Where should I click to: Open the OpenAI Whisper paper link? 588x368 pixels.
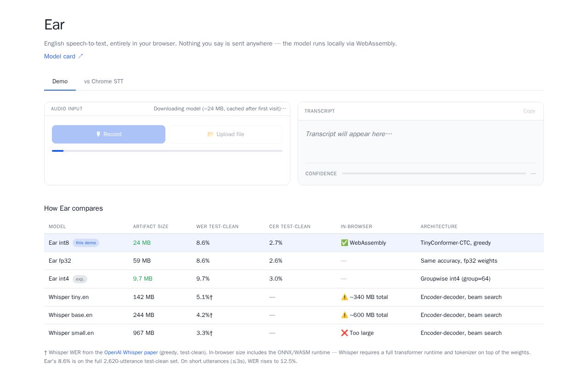point(131,352)
